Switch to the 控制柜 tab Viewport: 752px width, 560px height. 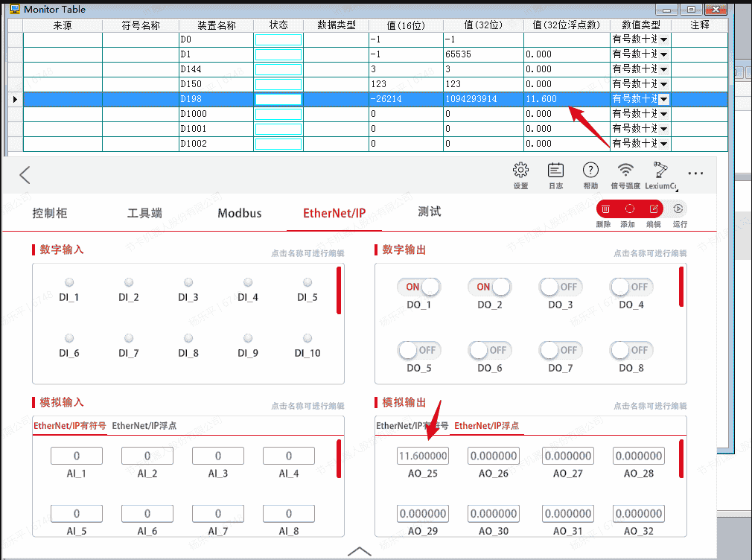pos(50,213)
